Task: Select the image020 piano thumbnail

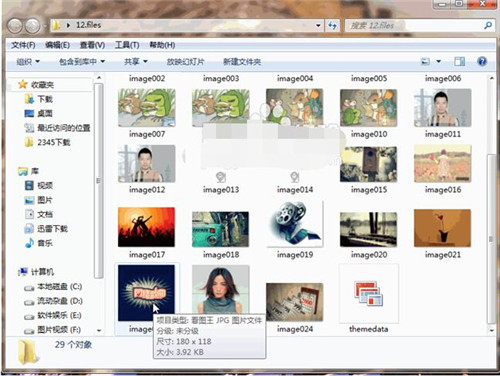Action: click(369, 229)
